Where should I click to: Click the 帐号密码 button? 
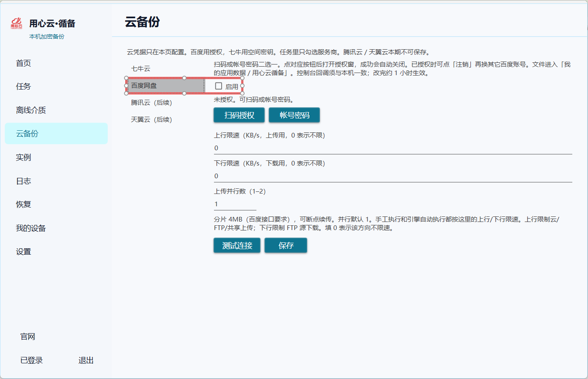pos(294,115)
